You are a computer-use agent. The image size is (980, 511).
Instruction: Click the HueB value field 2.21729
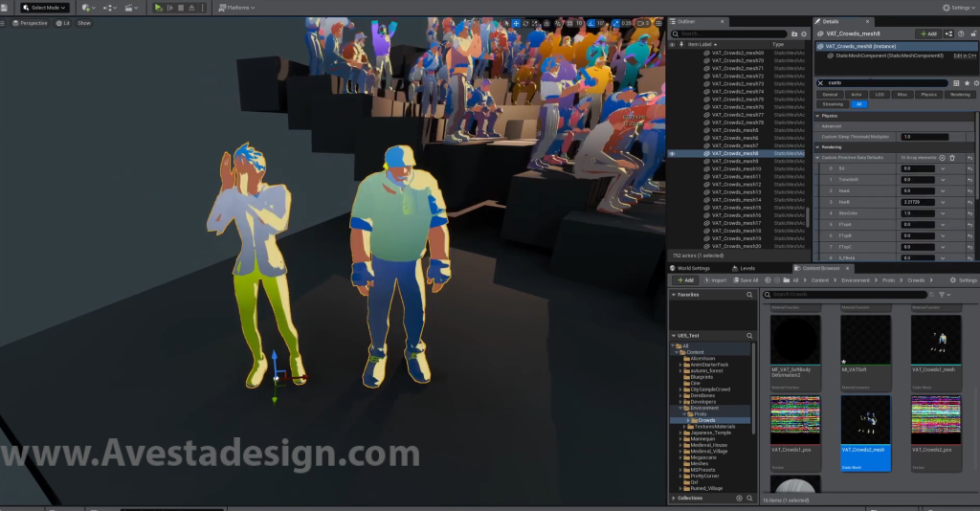(x=918, y=203)
